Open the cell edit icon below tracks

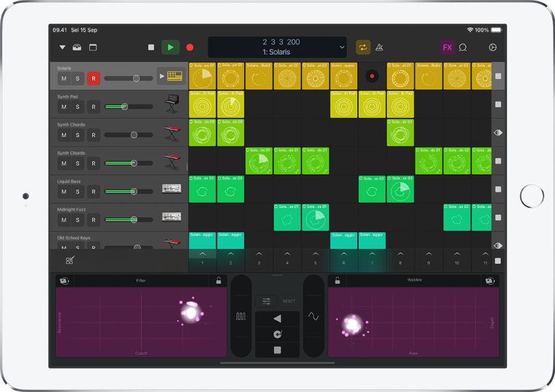tap(70, 260)
